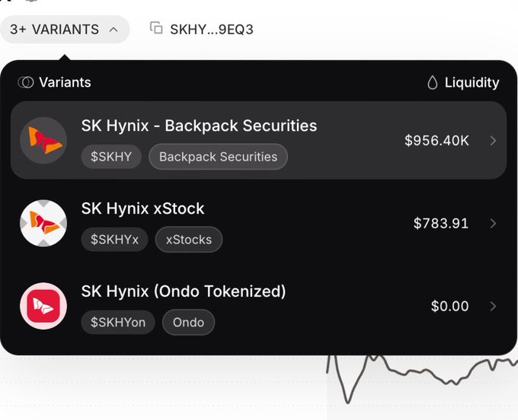Click the xStocks tag

point(189,240)
